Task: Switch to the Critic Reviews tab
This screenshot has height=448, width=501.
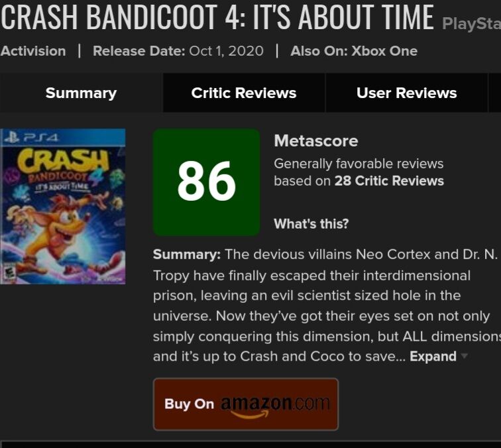Action: [x=244, y=93]
